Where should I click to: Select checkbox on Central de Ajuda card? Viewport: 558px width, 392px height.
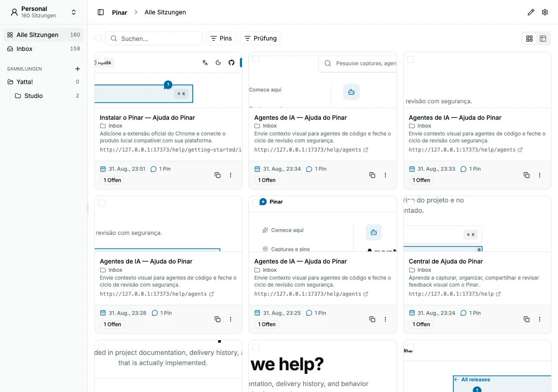tap(411, 203)
